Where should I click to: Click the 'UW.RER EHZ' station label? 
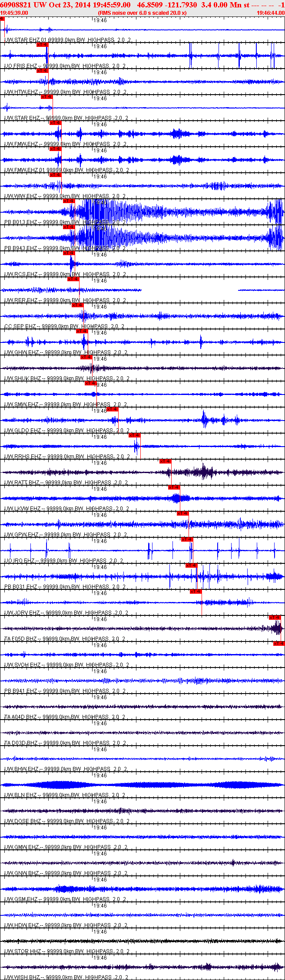point(21,300)
